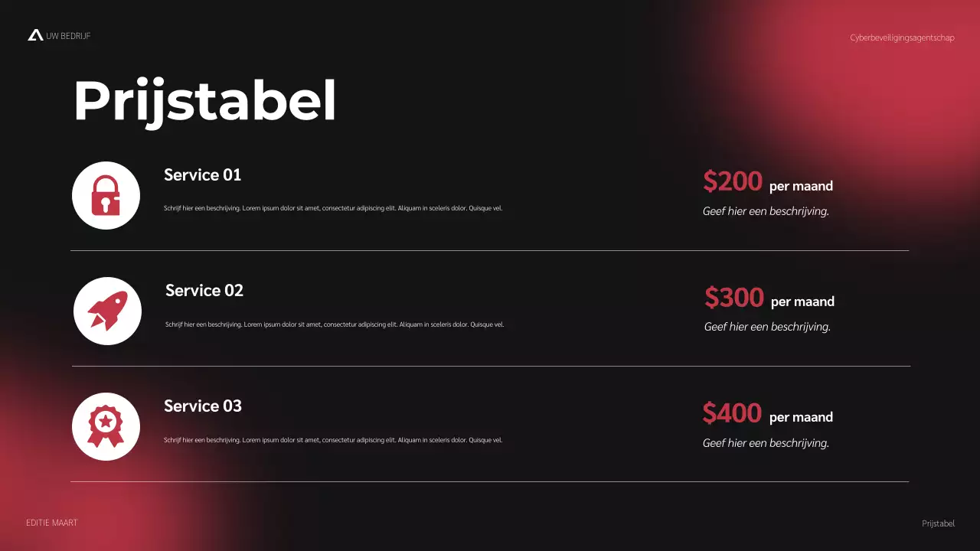The image size is (980, 551).
Task: Select the italic description below the $200 price
Action: pos(766,211)
